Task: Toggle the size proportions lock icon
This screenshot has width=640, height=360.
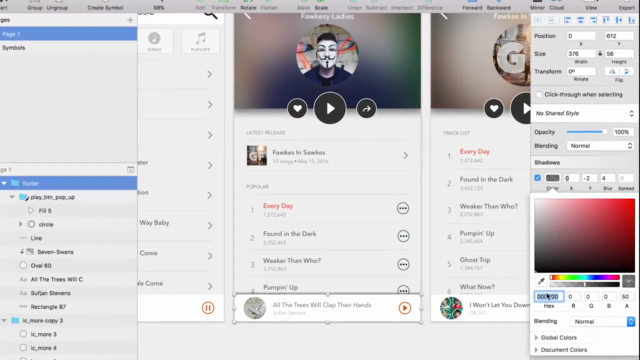Action: (x=600, y=53)
